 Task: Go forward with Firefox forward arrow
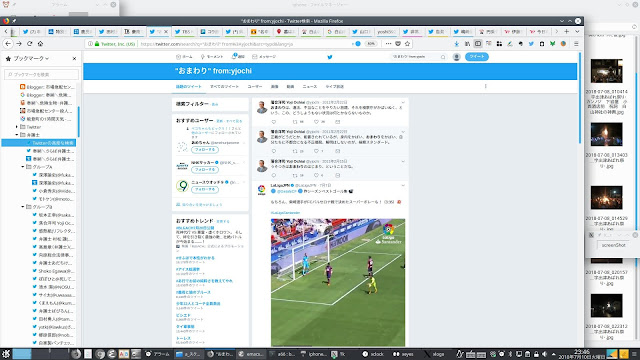19,44
